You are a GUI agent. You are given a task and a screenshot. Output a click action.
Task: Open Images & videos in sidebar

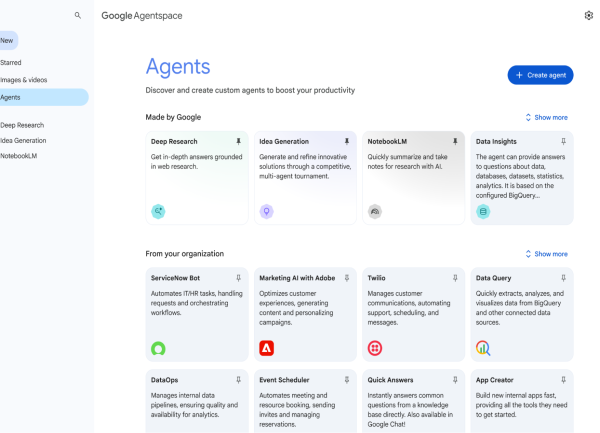click(23, 80)
